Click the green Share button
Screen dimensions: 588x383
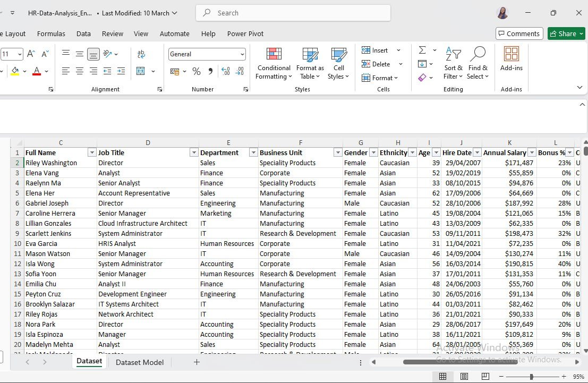566,34
